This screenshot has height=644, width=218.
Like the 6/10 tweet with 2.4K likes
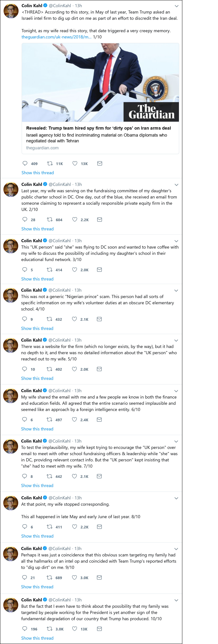coord(74,420)
